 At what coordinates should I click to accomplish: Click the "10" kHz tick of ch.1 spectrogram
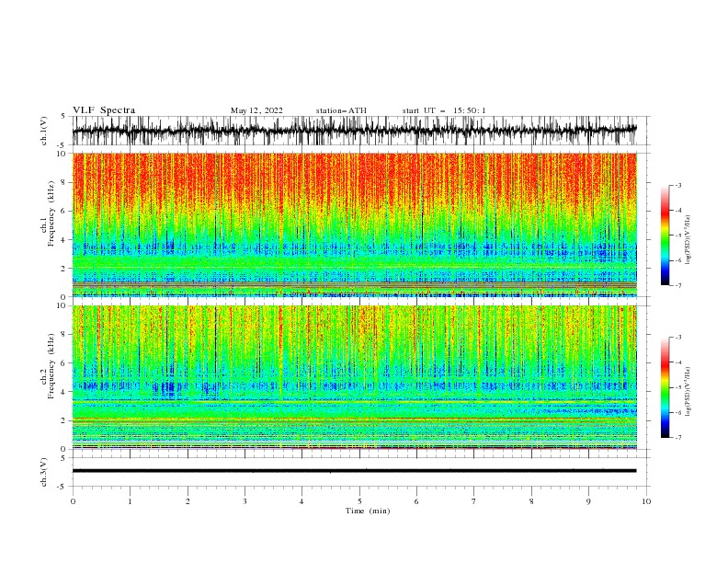(62, 154)
